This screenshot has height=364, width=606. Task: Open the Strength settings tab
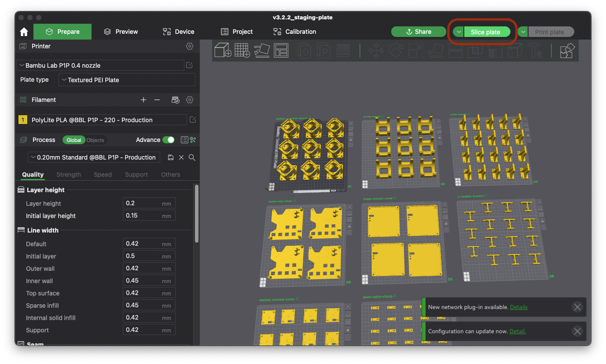click(69, 175)
